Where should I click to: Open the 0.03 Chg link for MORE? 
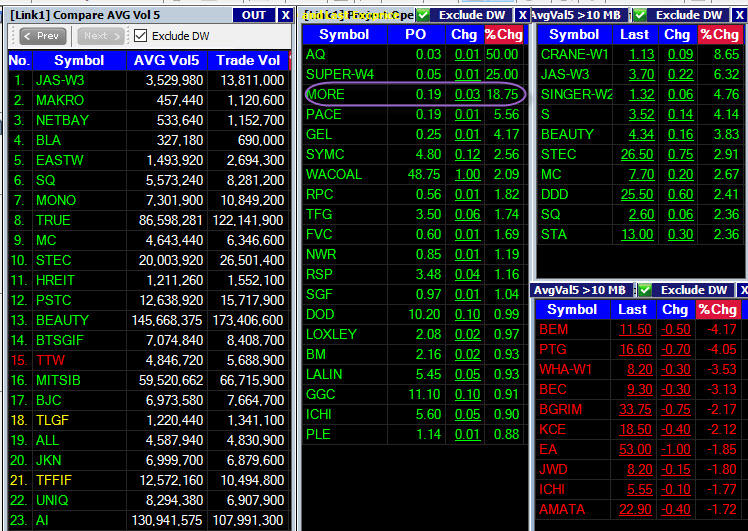click(x=467, y=95)
